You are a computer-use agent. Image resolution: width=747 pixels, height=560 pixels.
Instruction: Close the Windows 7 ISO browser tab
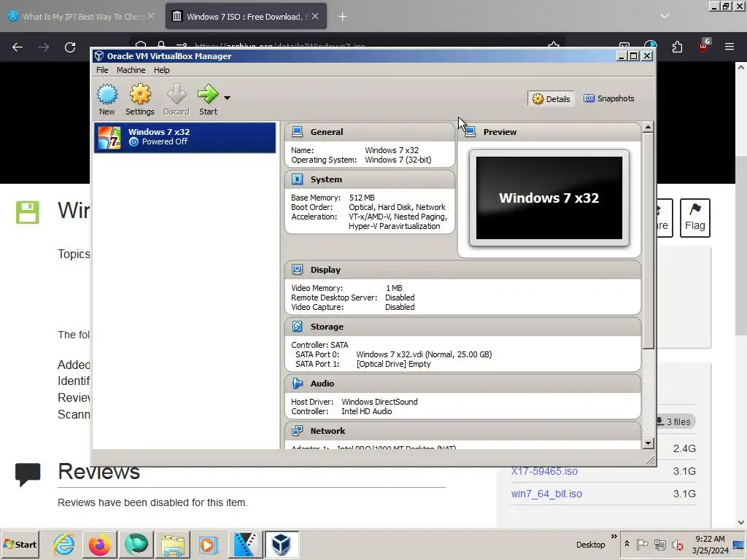315,16
